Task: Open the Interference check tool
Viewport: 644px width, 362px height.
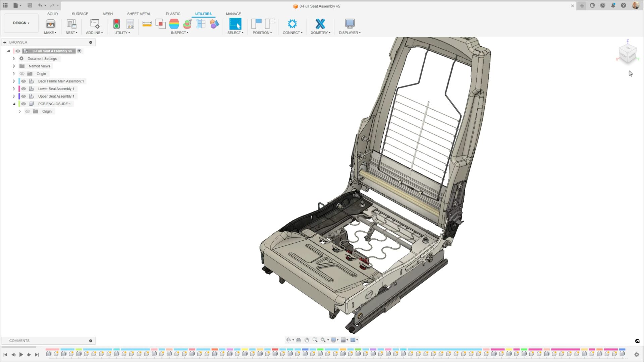Action: (160, 23)
